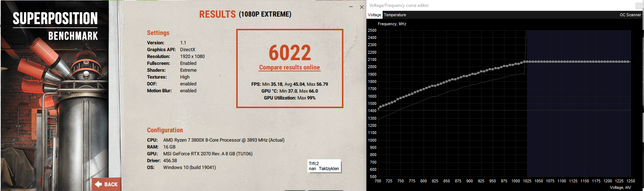Viewport: 644px width, 191px height.
Task: Click the Voltage/Frequency curve editor title
Action: click(x=399, y=5)
